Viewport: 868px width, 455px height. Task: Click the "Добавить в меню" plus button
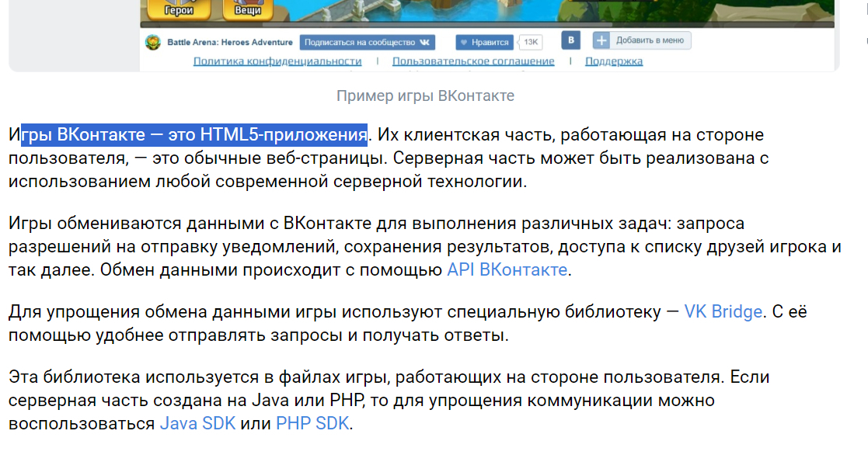tap(642, 40)
